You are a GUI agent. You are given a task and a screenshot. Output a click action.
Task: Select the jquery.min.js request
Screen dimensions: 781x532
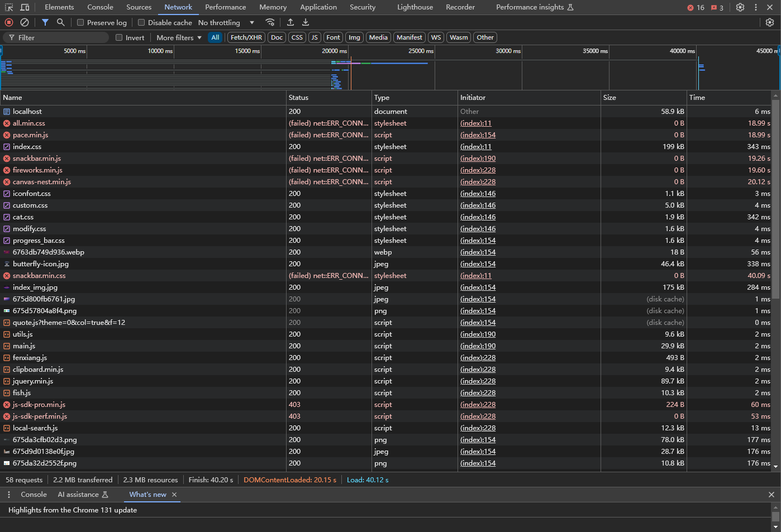[x=385, y=381]
